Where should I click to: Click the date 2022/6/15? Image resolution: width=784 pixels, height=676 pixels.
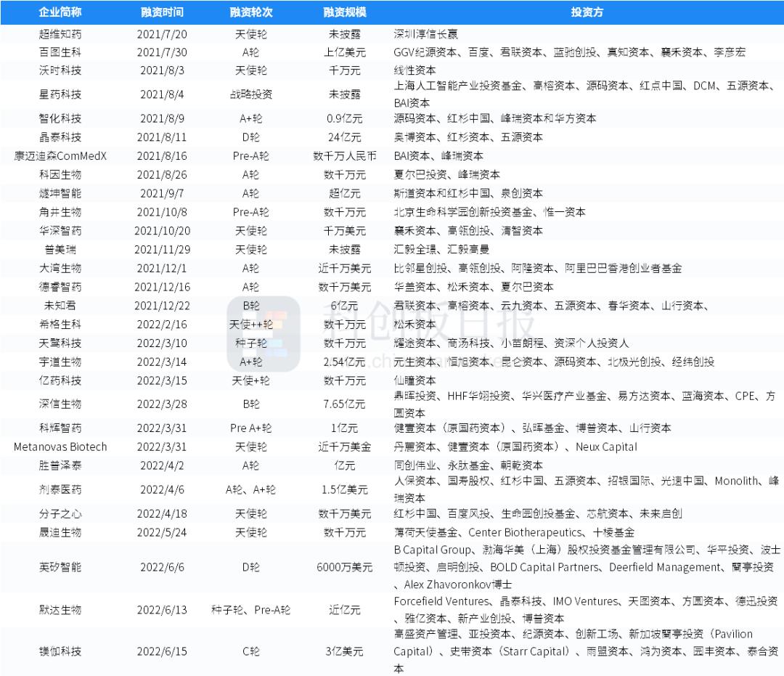(162, 651)
